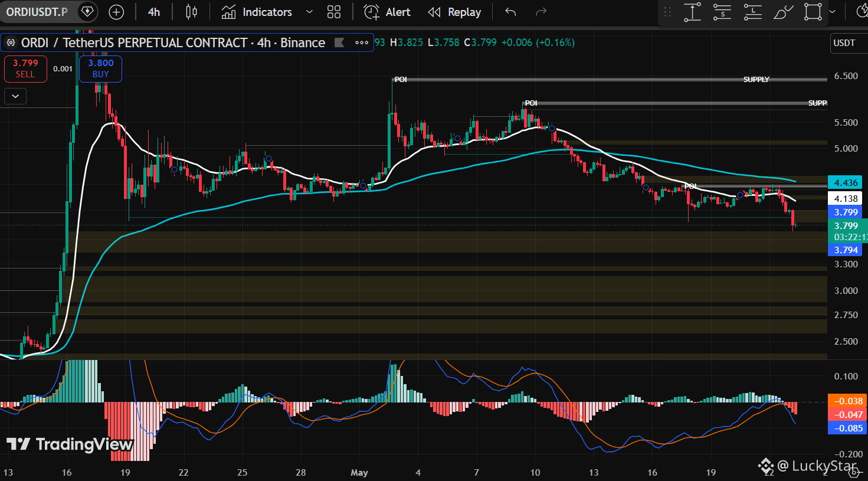Click the +0.006 (+0.16%) price change text
The image size is (868, 481).
[x=538, y=42]
